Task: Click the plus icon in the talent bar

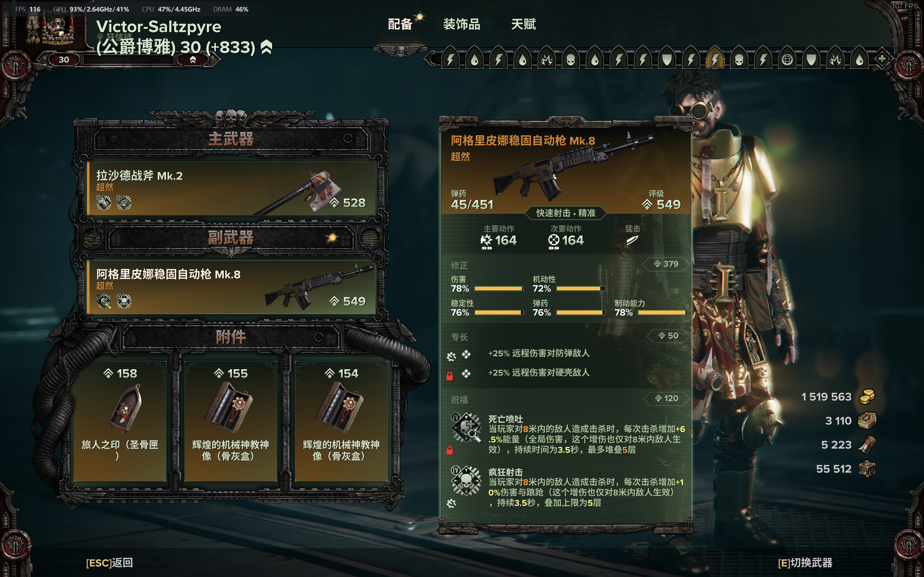Action: [882, 59]
